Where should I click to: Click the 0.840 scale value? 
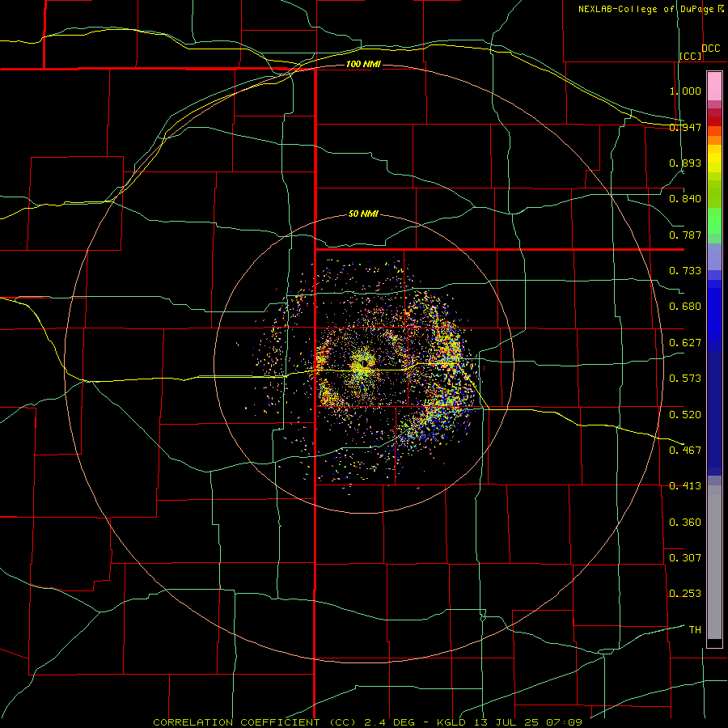[x=685, y=199]
